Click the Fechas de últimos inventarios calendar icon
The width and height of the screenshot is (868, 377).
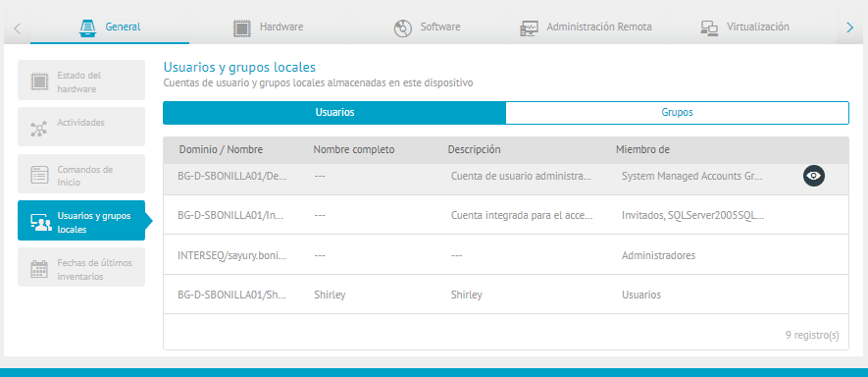click(39, 269)
